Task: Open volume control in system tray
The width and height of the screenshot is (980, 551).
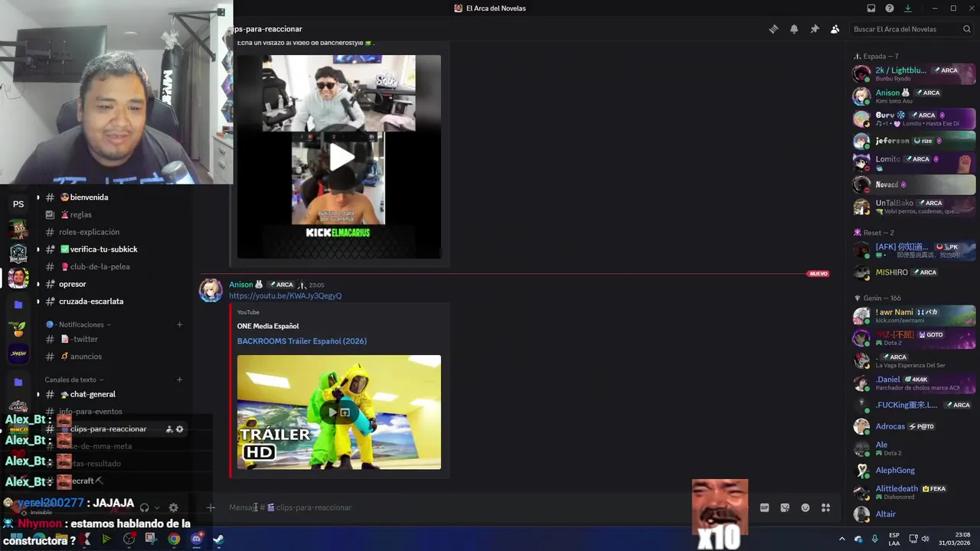Action: [x=926, y=539]
